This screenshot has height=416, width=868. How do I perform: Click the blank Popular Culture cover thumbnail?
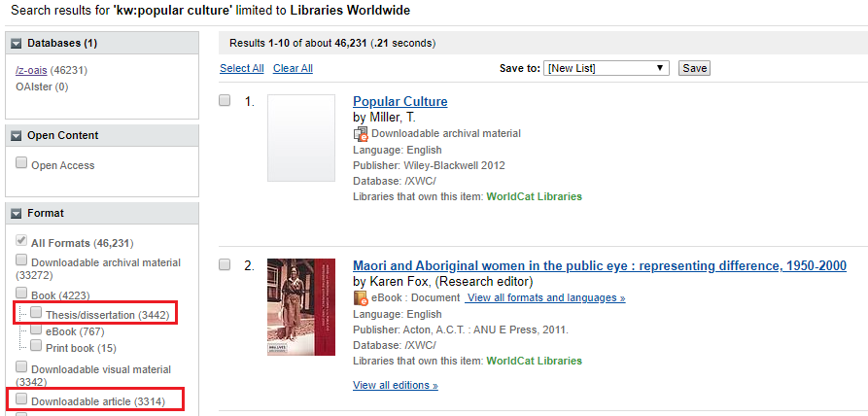(x=300, y=149)
